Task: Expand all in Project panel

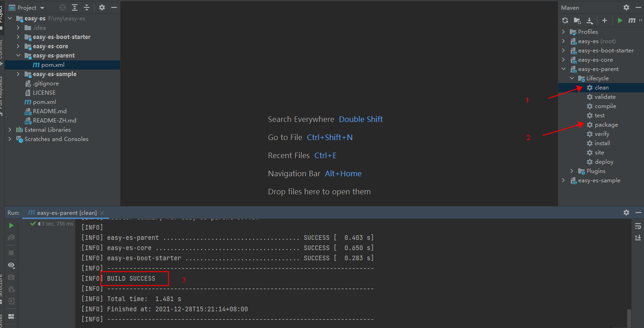Action: 75,7
